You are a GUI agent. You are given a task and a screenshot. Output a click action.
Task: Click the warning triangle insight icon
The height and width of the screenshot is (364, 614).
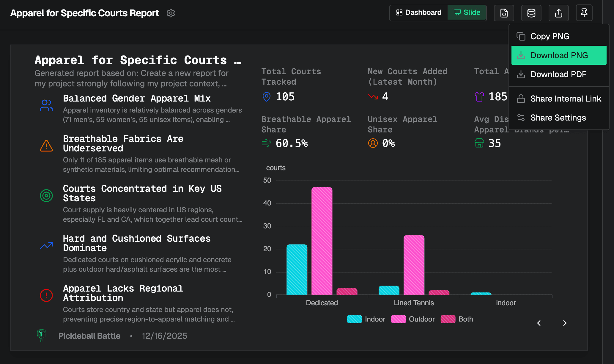(x=46, y=146)
